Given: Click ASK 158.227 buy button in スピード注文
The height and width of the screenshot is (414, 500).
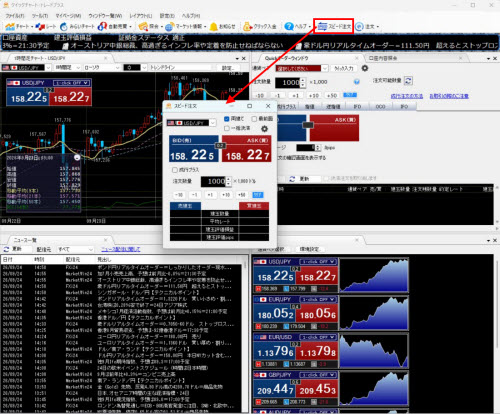Looking at the screenshot, I should [x=247, y=149].
